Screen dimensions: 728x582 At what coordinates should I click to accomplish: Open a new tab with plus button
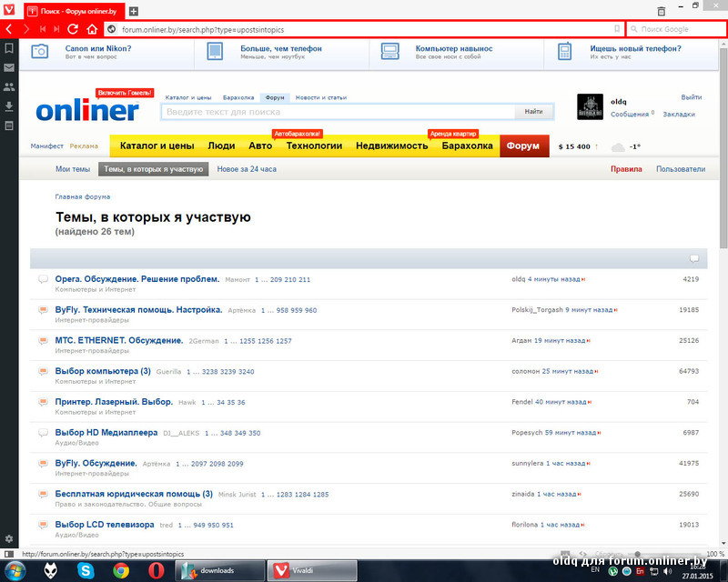(133, 11)
